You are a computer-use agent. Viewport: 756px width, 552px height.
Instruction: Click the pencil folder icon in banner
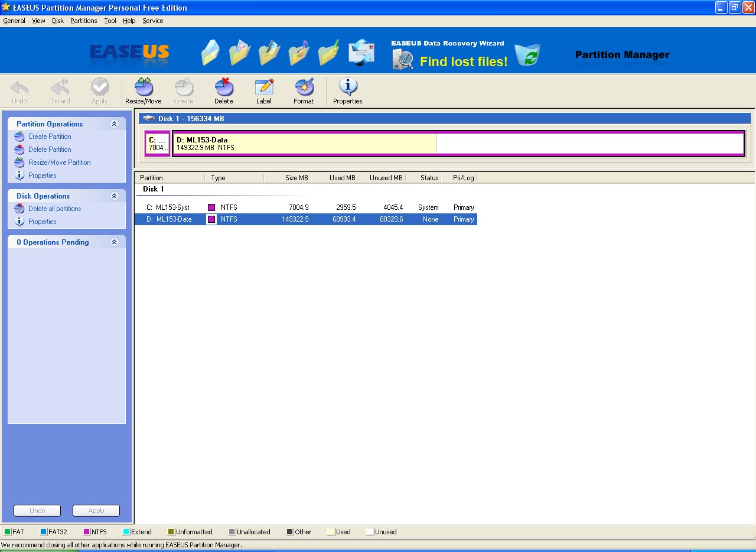[x=269, y=53]
